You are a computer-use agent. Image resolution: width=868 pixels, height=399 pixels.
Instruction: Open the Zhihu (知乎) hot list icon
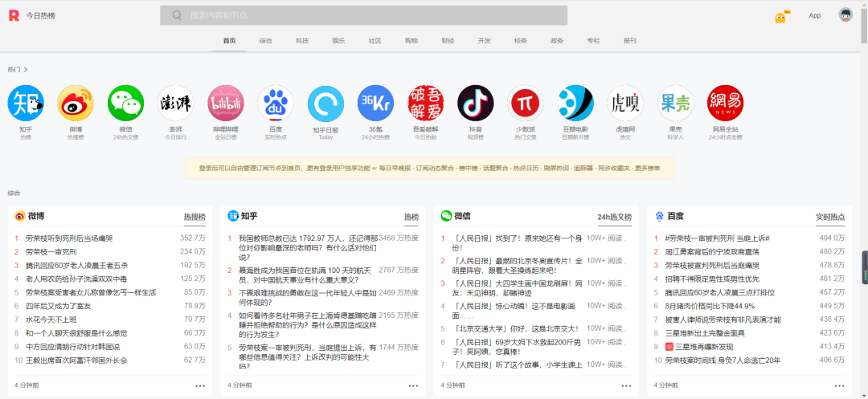(x=26, y=103)
